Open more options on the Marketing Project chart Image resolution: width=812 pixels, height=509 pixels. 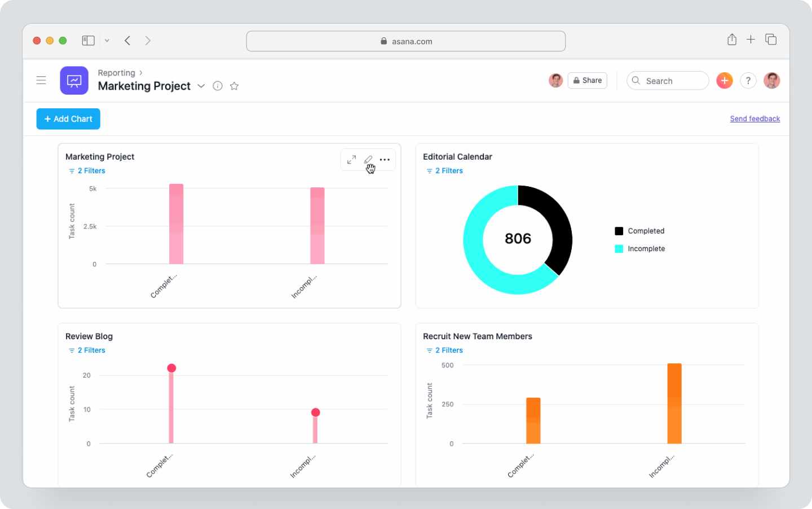tap(385, 160)
